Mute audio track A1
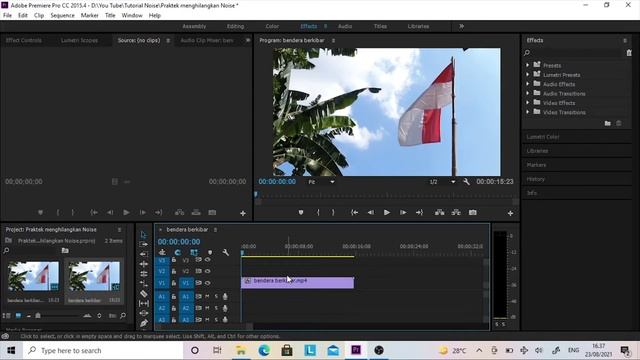Screen dimensions: 640x360 click(207, 297)
